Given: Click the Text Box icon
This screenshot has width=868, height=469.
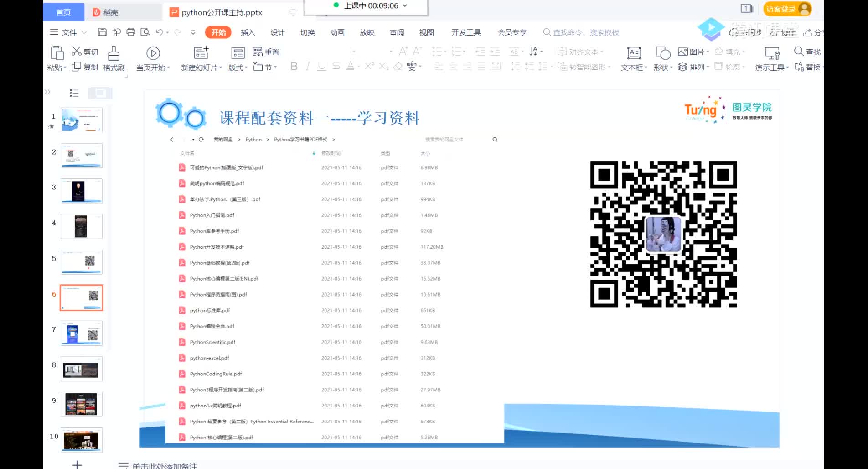Looking at the screenshot, I should click(634, 53).
